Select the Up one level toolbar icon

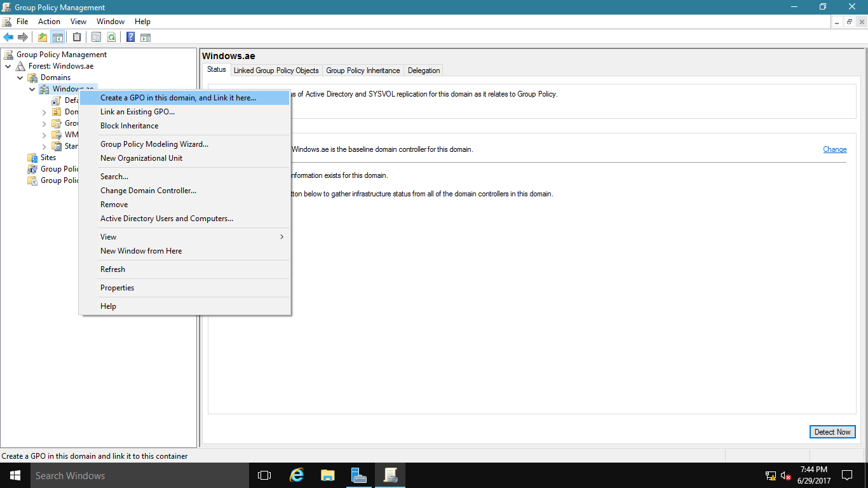[x=42, y=36]
